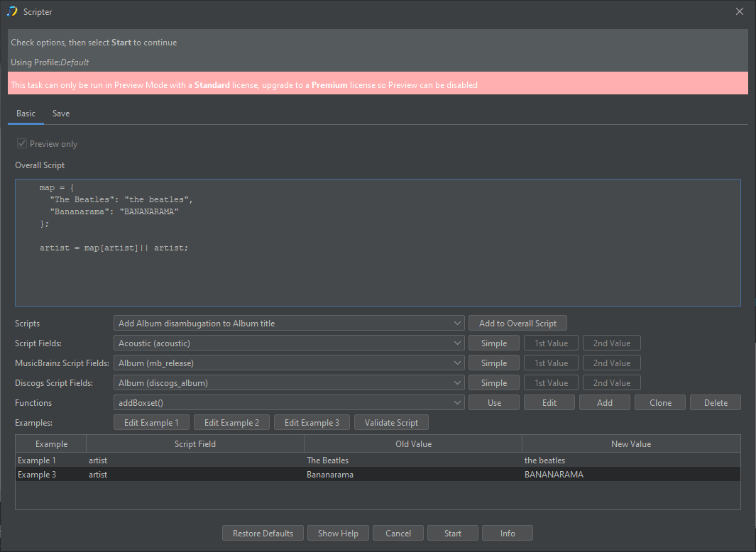This screenshot has width=756, height=552.
Task: Click the Scripter app icon in title bar
Action: (x=12, y=11)
